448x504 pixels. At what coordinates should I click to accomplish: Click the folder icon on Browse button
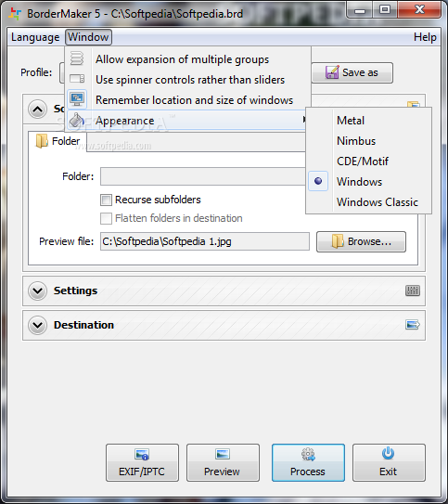coord(338,241)
